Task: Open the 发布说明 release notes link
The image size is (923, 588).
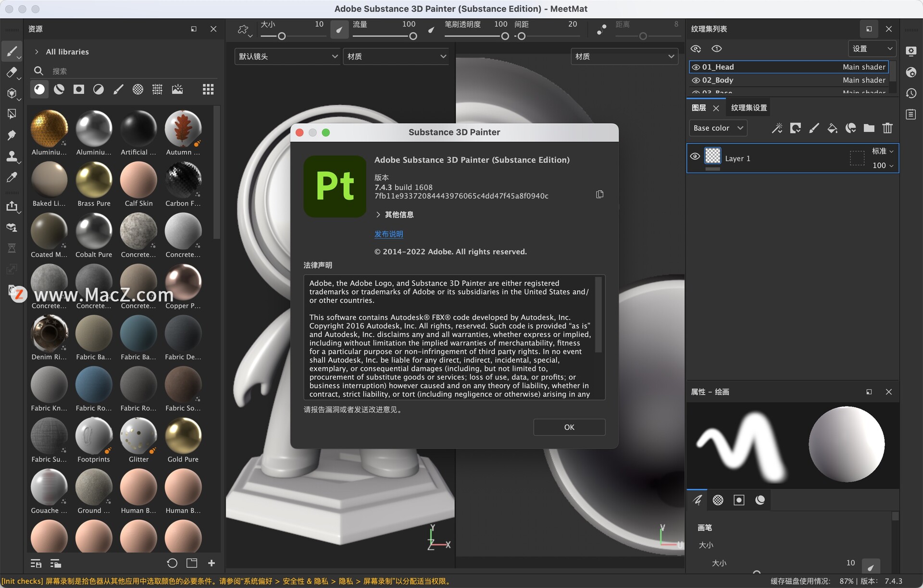Action: pyautogui.click(x=388, y=234)
